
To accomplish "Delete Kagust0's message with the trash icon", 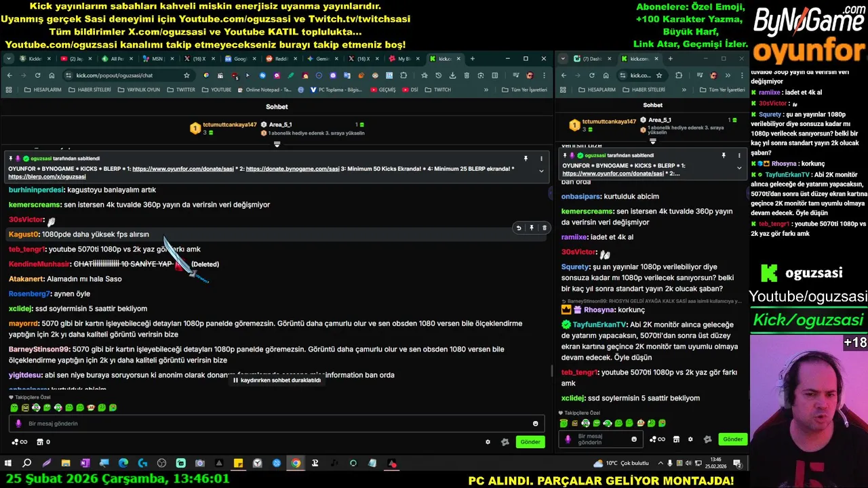I will (544, 228).
